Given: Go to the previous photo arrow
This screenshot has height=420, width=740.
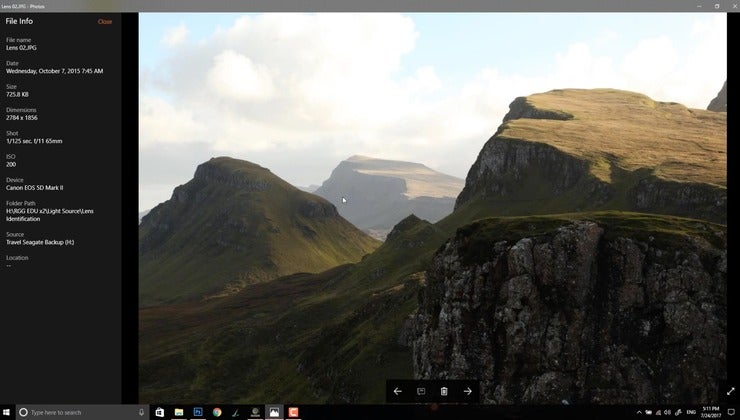Looking at the screenshot, I should click(x=397, y=391).
